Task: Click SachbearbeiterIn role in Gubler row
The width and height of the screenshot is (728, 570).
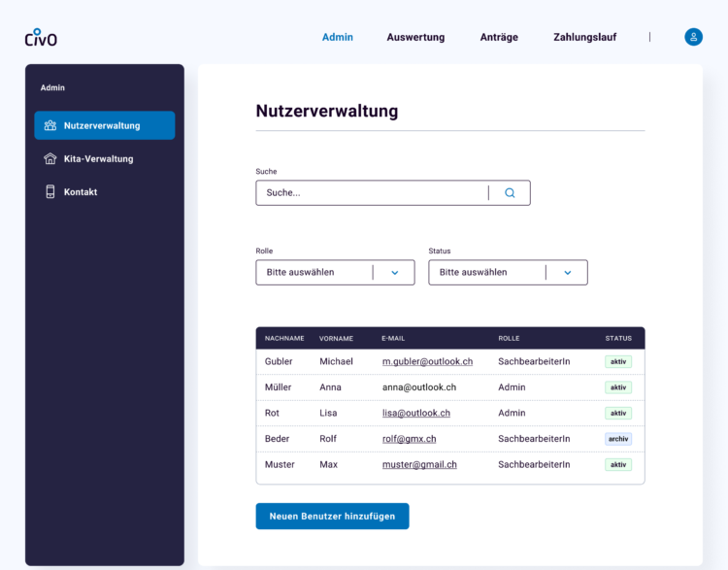Action: click(534, 361)
